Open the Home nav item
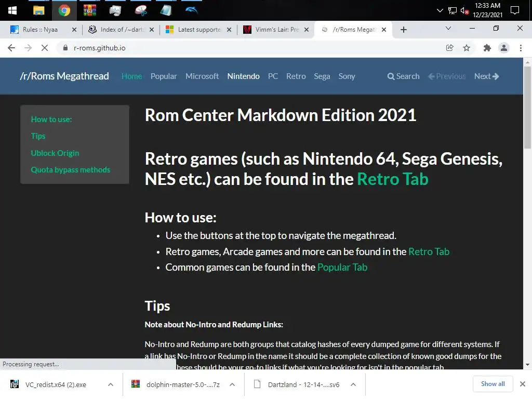Screen dimensions: 532x399 (x=131, y=76)
